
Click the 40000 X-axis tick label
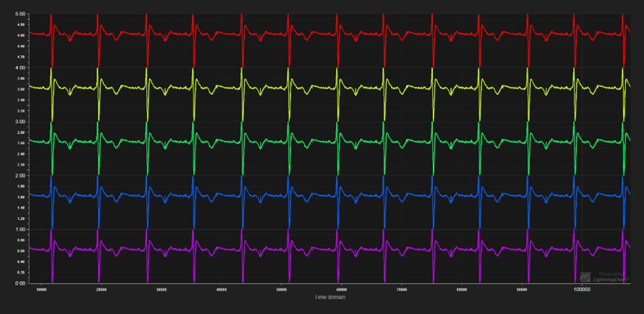[222, 289]
